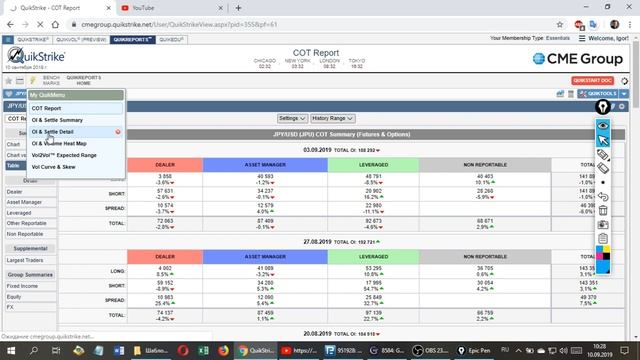The width and height of the screenshot is (640, 360).
Task: Click the Chrome profile avatar
Action: (x=614, y=24)
